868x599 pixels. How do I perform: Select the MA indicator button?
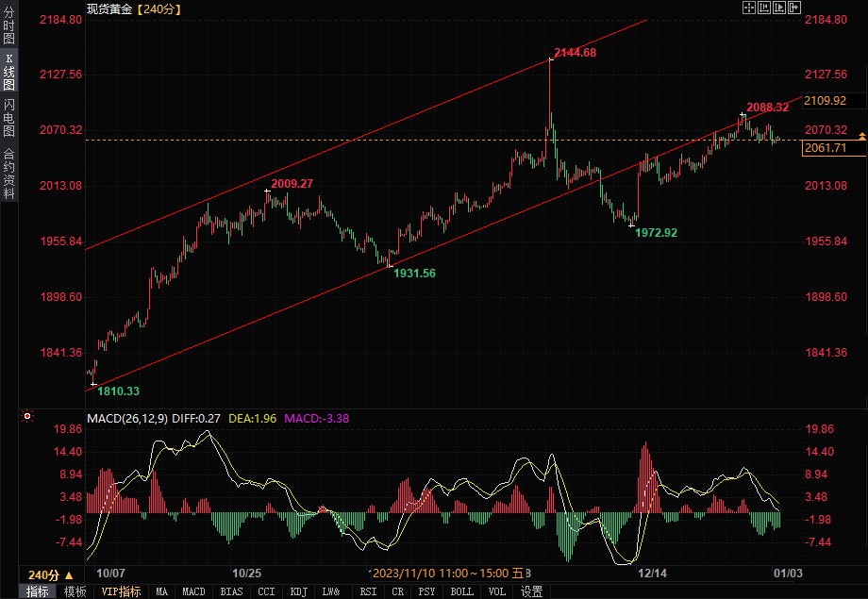[161, 591]
